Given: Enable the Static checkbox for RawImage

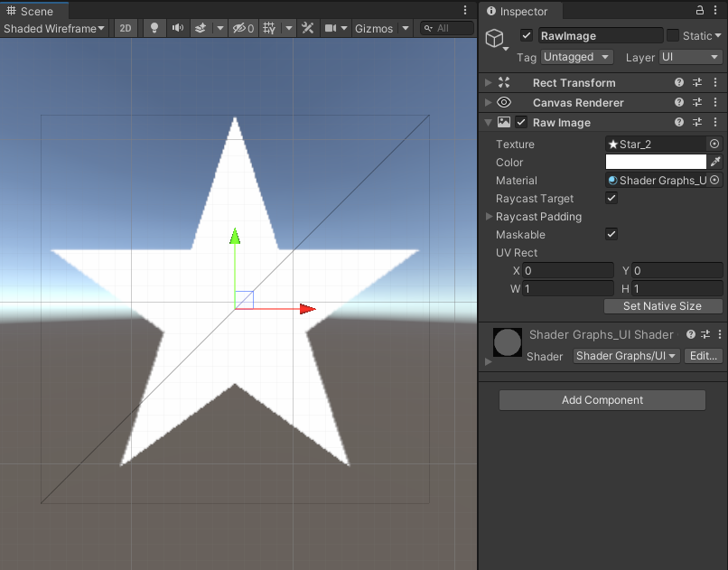Looking at the screenshot, I should [x=675, y=35].
